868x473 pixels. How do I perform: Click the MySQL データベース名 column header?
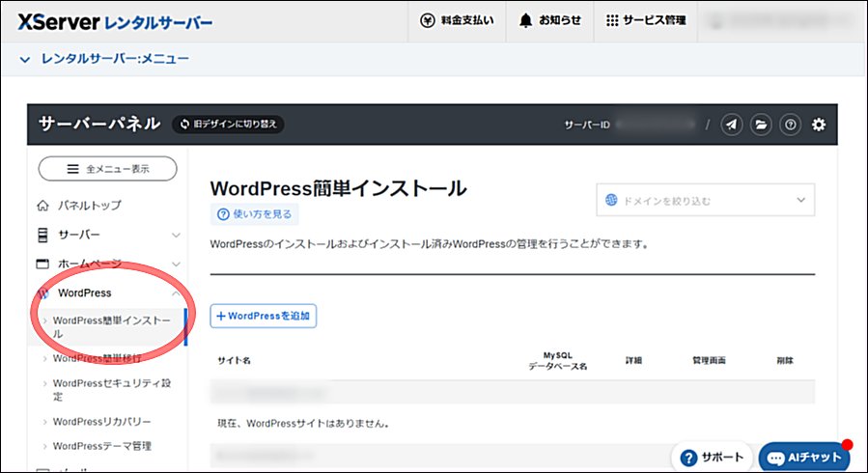557,361
